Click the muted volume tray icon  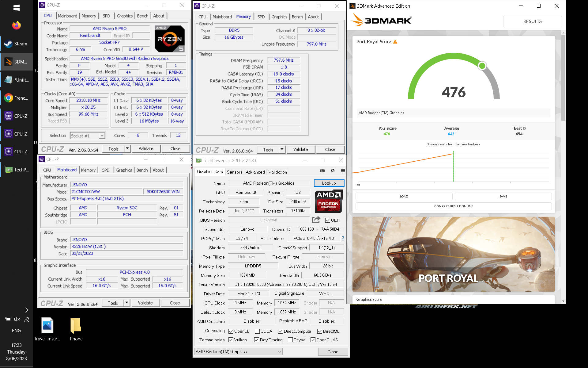(x=17, y=319)
